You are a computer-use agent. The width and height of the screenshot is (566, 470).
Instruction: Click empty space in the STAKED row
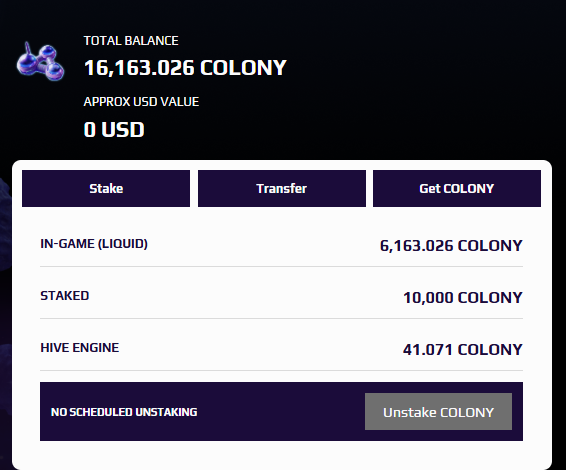[245, 296]
